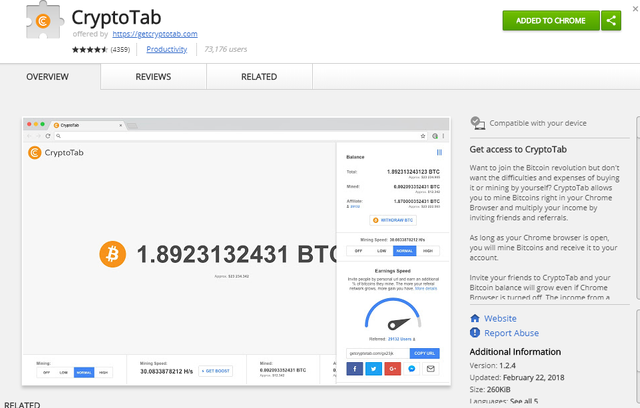Click the reload icon in preview browser toolbar
Viewport: 640px width, 408px height.
coord(48,136)
